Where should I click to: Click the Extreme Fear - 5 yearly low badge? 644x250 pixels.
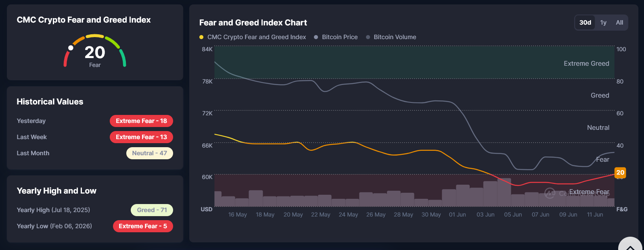coord(143,226)
